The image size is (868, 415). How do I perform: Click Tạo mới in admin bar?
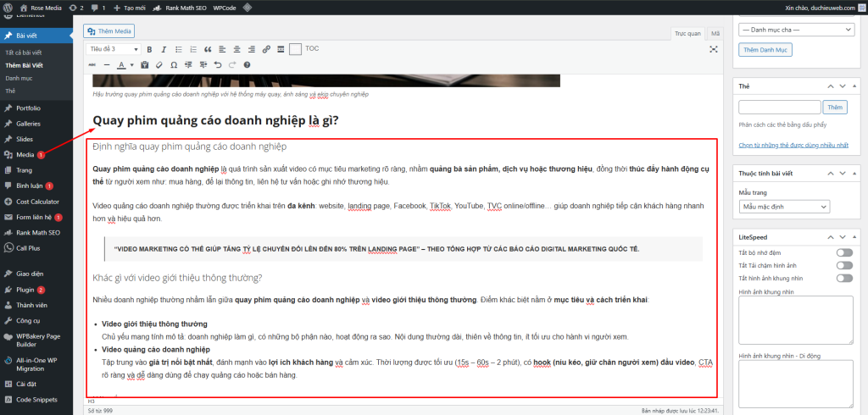click(x=129, y=8)
